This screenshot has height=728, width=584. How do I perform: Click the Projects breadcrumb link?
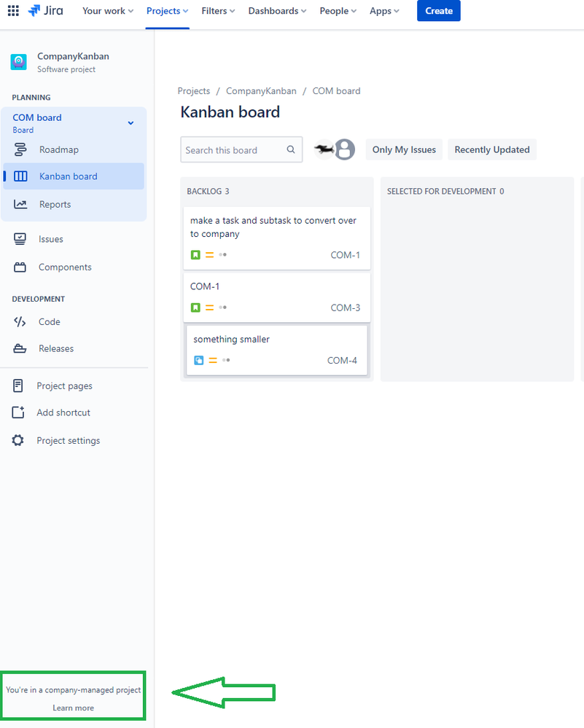(x=194, y=91)
